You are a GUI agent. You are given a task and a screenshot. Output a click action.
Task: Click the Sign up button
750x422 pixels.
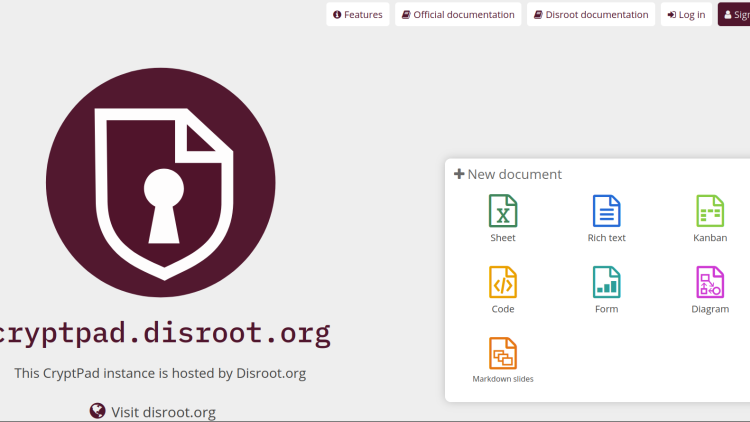735,15
